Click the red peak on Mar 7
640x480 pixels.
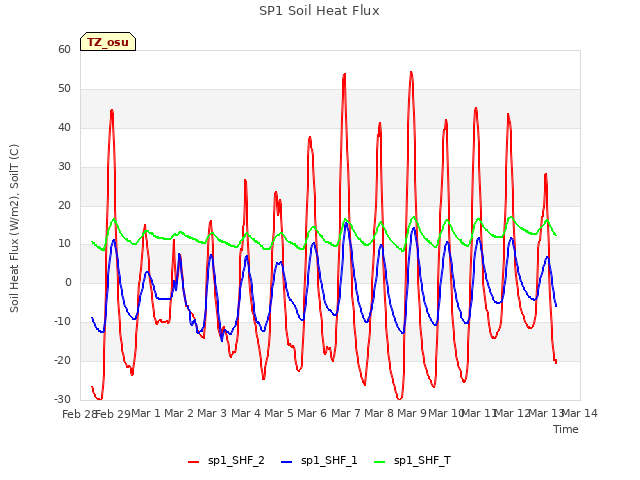click(344, 74)
